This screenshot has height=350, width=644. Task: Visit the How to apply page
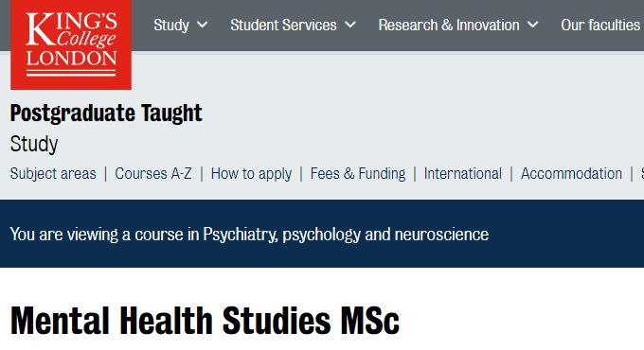coord(251,173)
